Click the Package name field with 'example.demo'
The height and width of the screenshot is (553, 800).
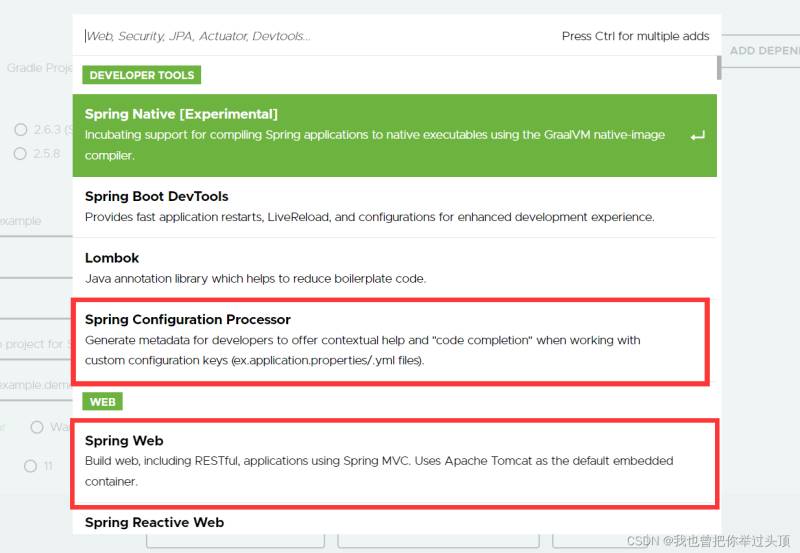[x=35, y=385]
